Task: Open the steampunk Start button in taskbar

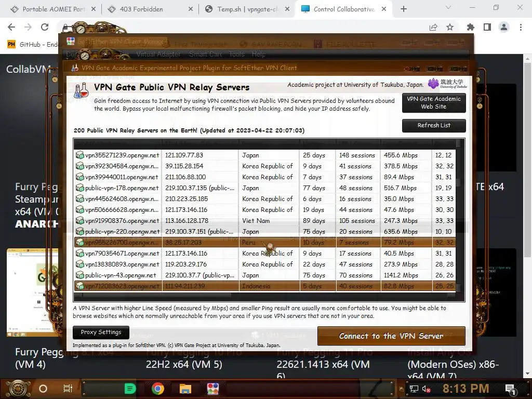Action: click(18, 389)
